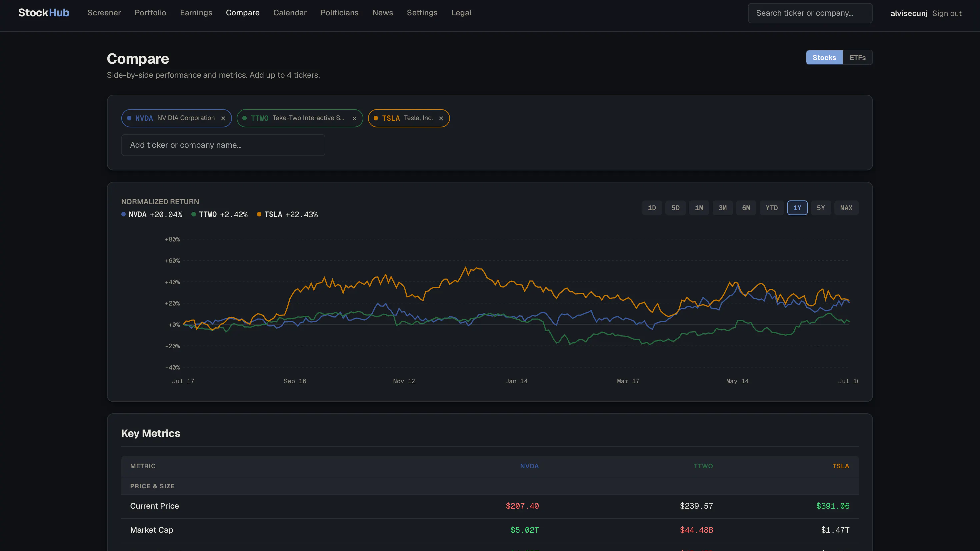This screenshot has width=980, height=551.
Task: Open the Screener page
Action: pos(104,13)
